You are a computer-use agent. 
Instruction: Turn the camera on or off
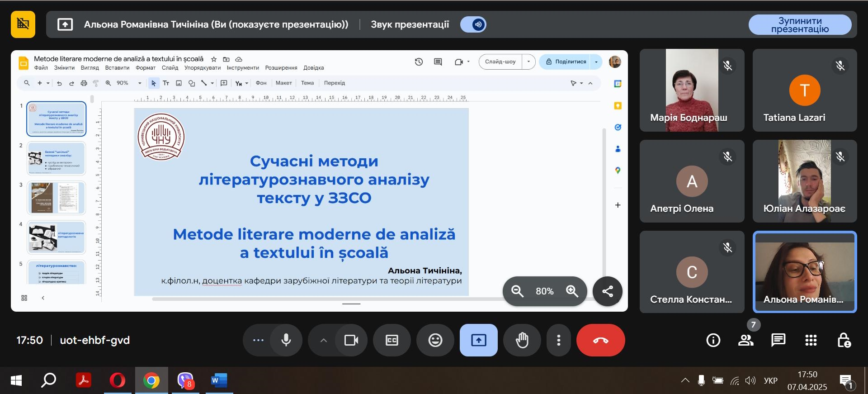point(351,340)
